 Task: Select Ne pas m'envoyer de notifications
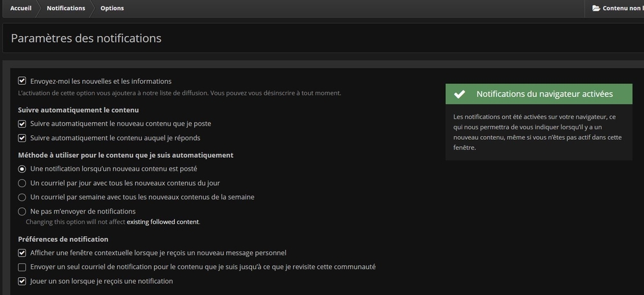coord(22,212)
